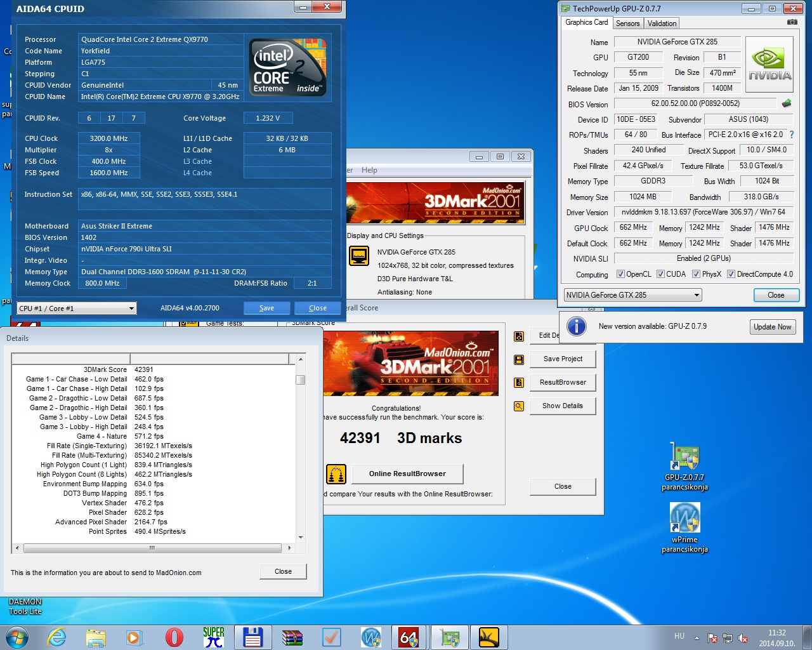
Task: Open the GPU-Z 0.7.7 desktop shortcut
Action: click(x=684, y=466)
